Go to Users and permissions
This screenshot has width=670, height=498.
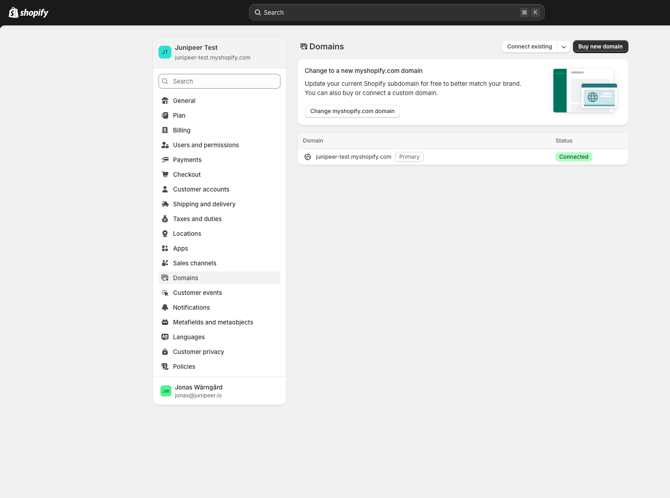(x=205, y=145)
